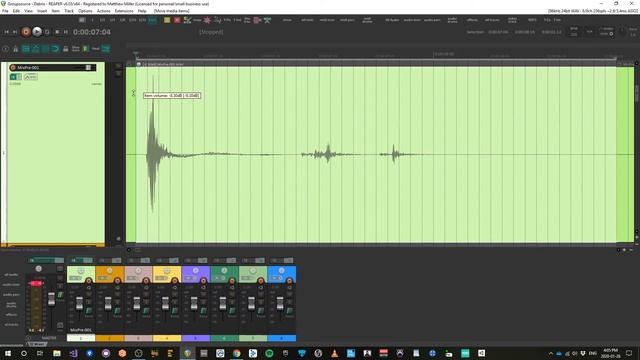Open Google Chrome from the taskbar

236,353
